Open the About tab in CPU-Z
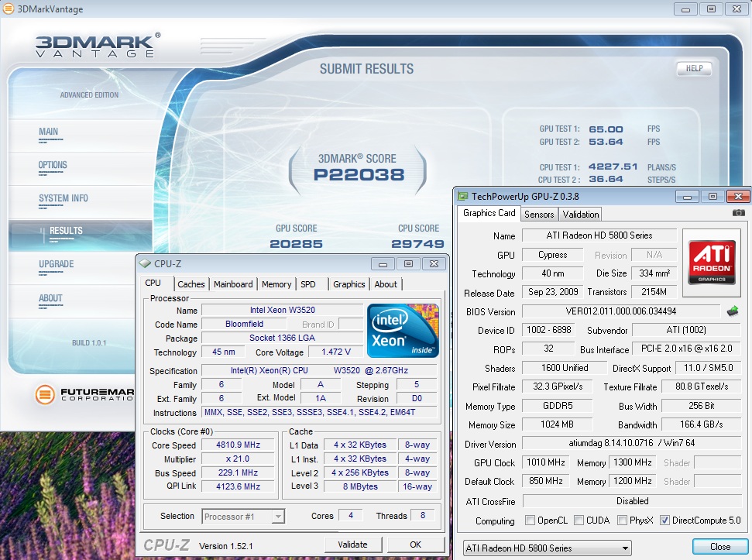The image size is (752, 560). click(x=386, y=284)
